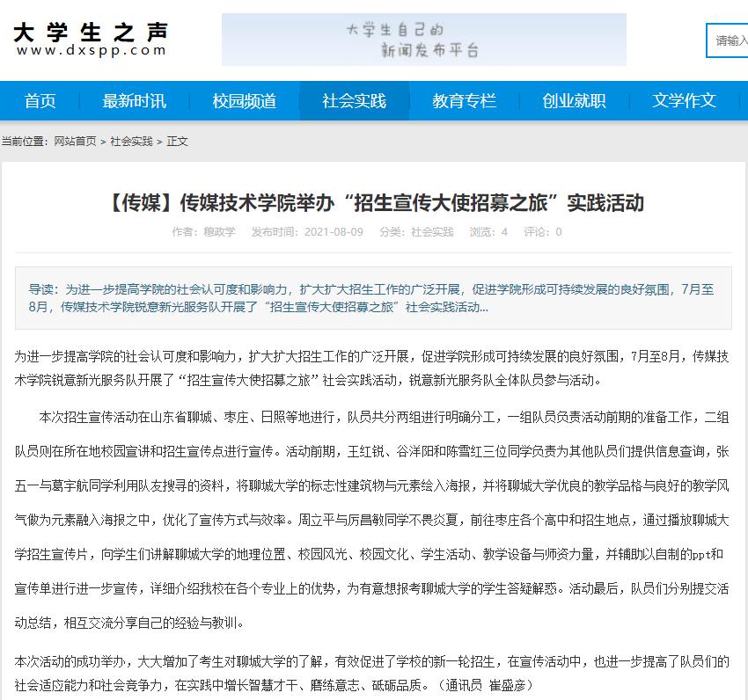Go to 最新时讯 in the navigation bar
Screen dimensions: 748x700
click(x=135, y=100)
